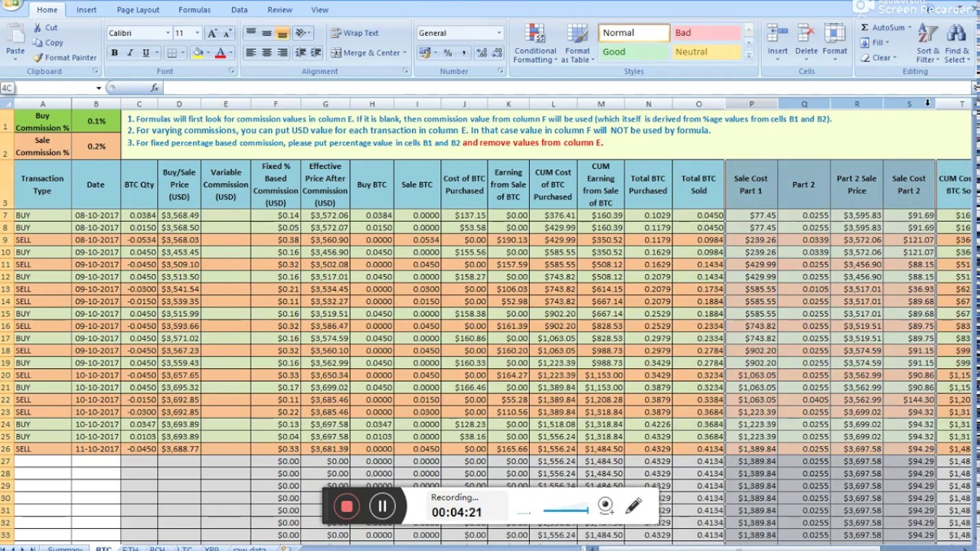
Task: Open the text Orientation icon
Action: click(x=302, y=33)
